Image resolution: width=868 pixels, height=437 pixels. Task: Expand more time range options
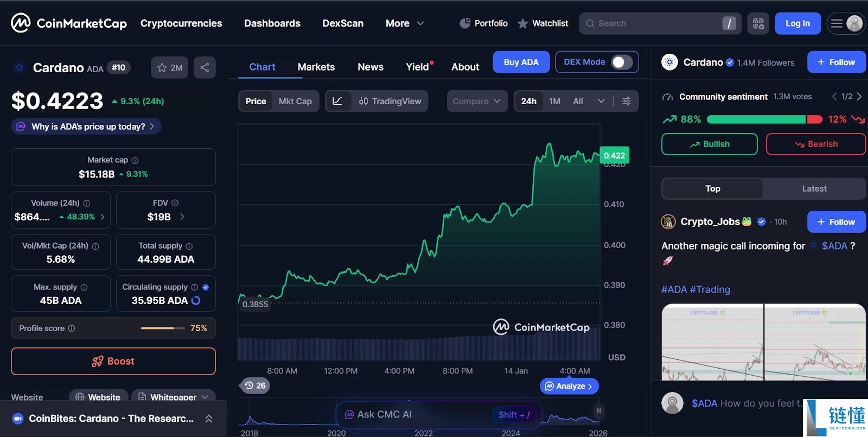click(601, 101)
